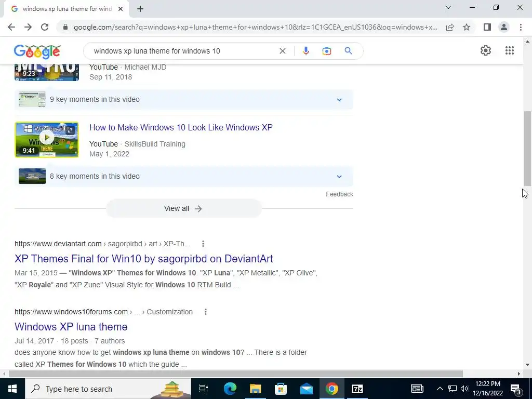Open Microsoft Store from taskbar
This screenshot has width=532, height=399.
pyautogui.click(x=281, y=389)
